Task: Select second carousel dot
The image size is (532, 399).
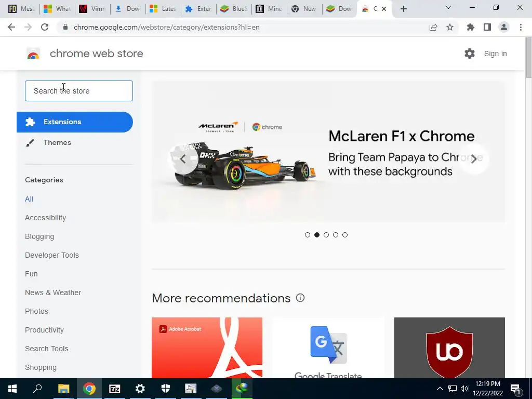Action: (x=317, y=235)
